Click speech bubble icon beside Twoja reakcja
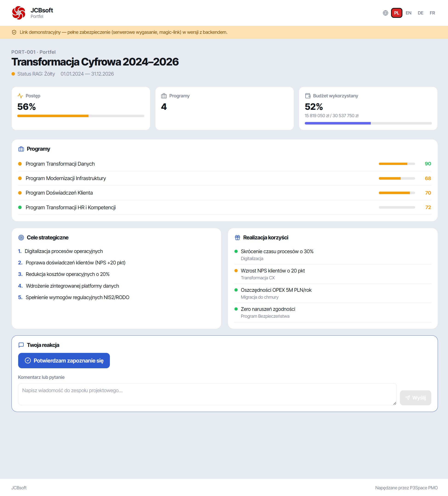448x496 pixels. tap(21, 345)
